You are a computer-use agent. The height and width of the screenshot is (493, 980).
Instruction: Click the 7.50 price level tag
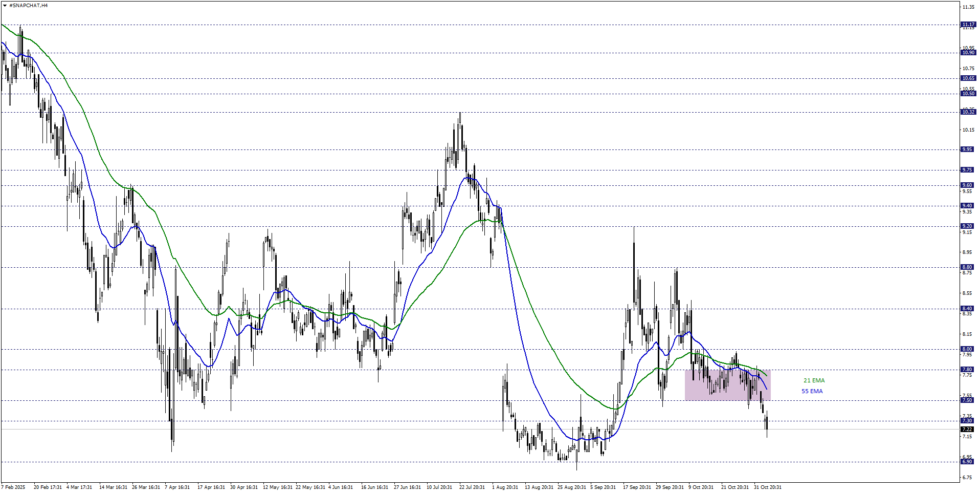967,400
